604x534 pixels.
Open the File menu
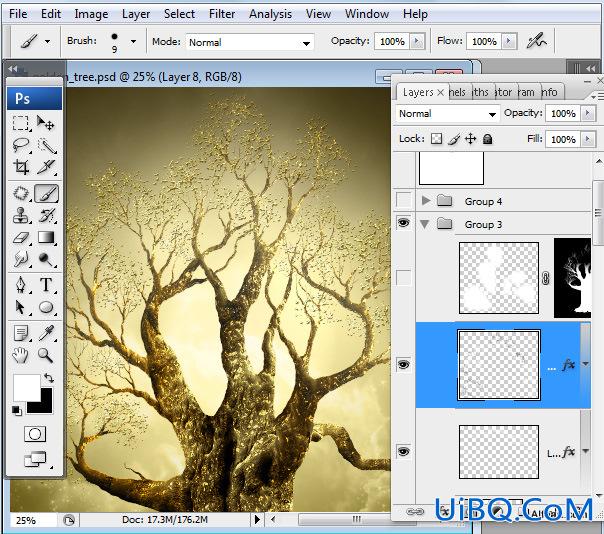(18, 14)
